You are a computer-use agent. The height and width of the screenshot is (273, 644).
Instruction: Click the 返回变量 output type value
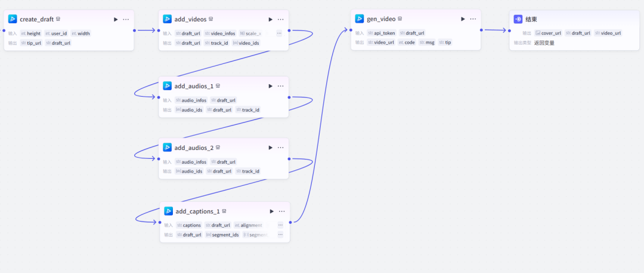[x=544, y=43]
